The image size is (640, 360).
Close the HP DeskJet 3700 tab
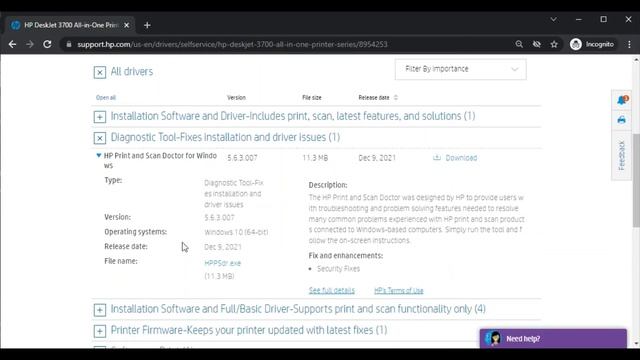coord(127,25)
